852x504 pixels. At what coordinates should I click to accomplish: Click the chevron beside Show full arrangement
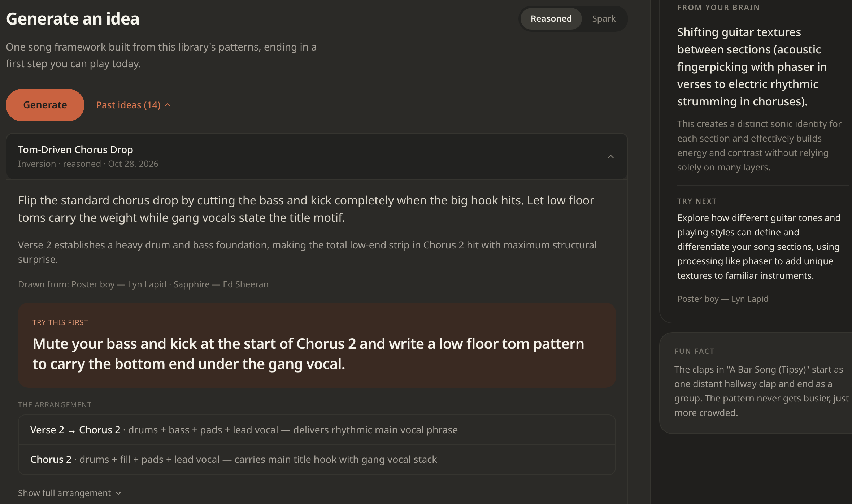[118, 493]
